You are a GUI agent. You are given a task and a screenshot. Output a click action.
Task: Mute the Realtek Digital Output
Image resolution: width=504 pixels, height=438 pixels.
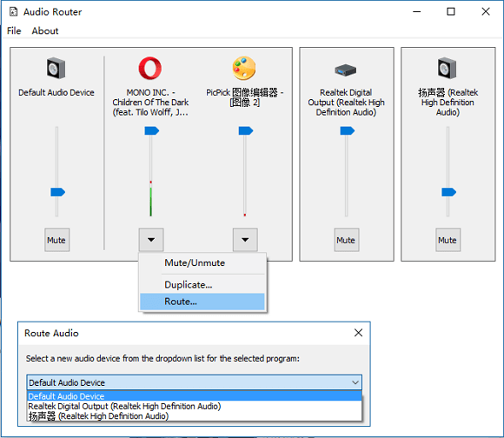[347, 240]
